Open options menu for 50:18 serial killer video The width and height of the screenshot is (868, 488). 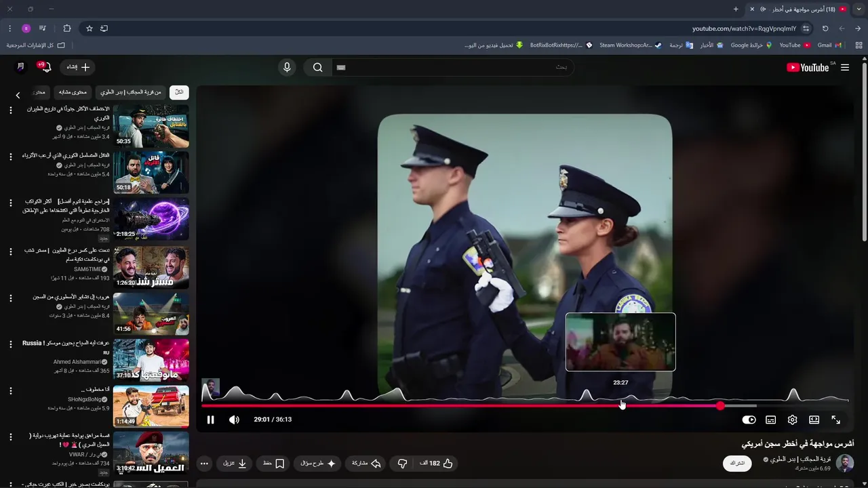10,157
